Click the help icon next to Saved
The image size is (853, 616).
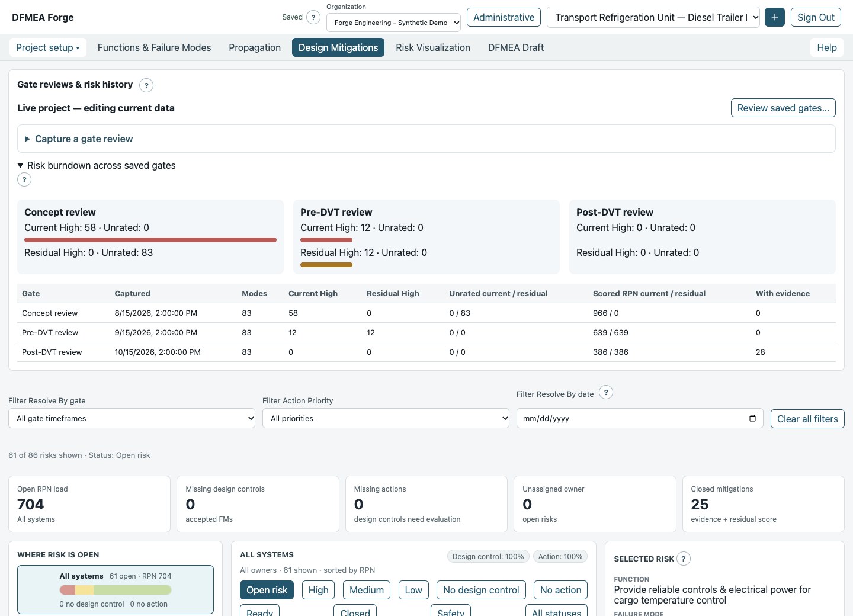(313, 18)
